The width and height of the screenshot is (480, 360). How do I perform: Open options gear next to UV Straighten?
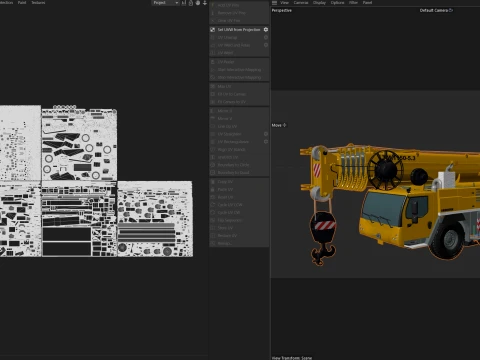(x=266, y=134)
